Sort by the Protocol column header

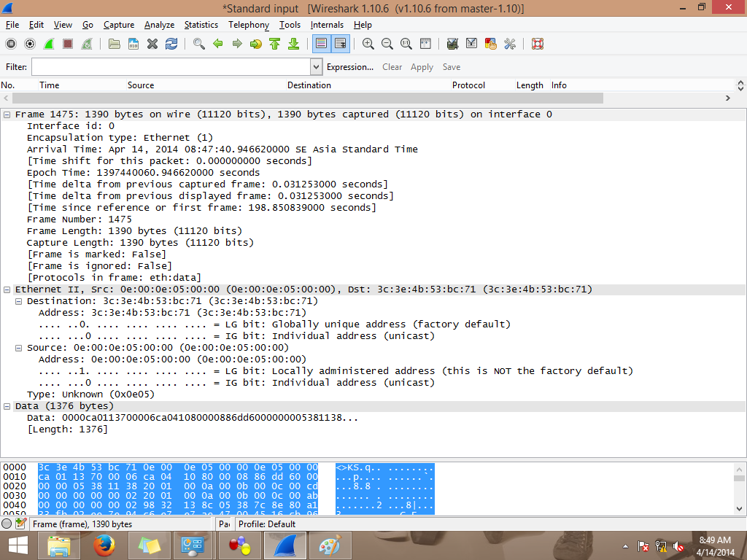(x=483, y=85)
